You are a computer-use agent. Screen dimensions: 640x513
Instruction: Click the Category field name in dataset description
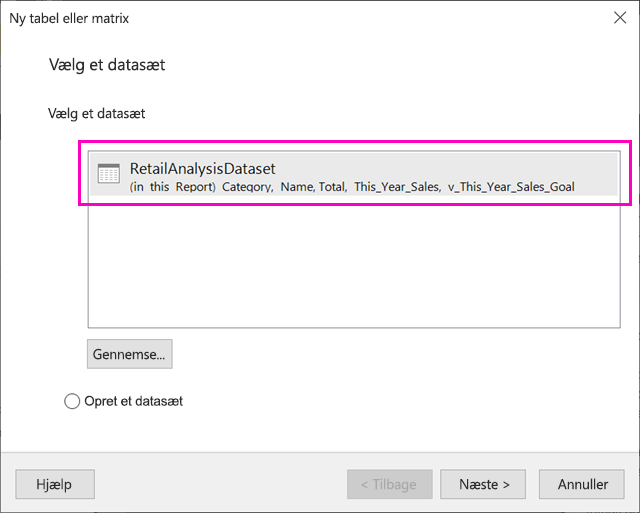tap(248, 187)
